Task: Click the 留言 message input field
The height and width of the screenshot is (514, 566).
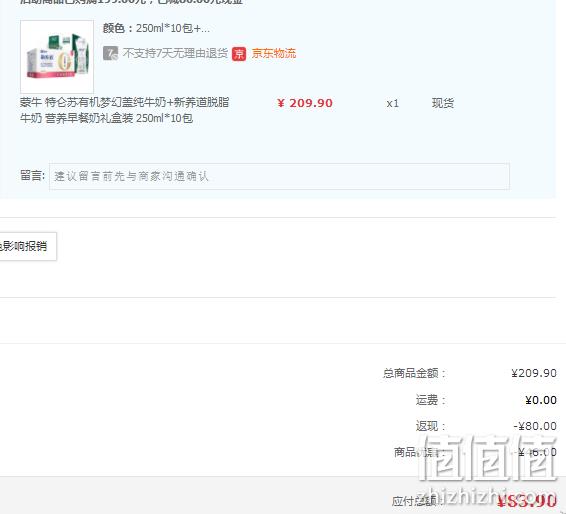Action: pyautogui.click(x=279, y=176)
